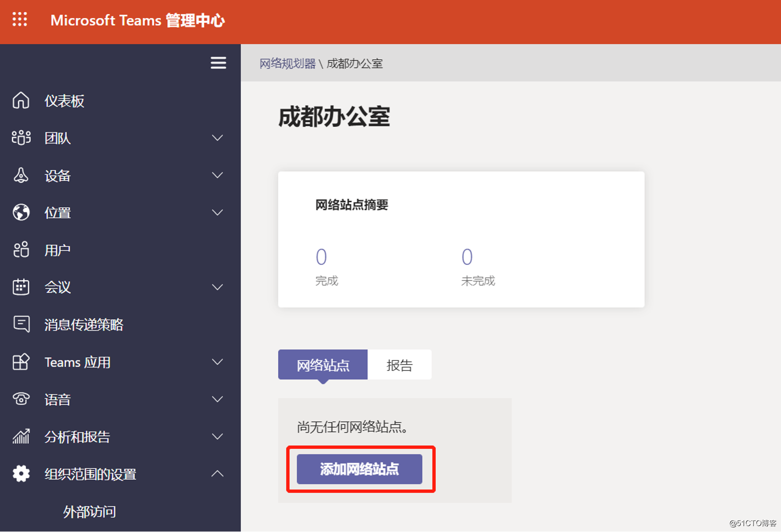
Task: Open the app launcher waffle icon
Action: click(20, 19)
